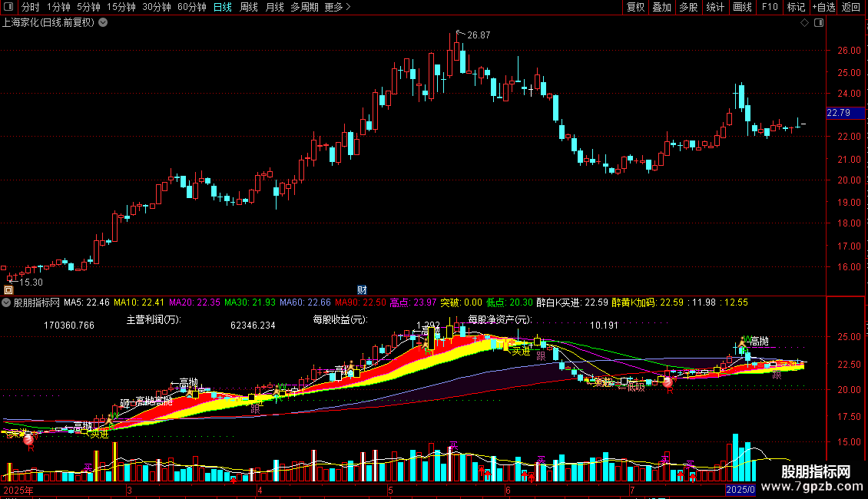The image size is (868, 499).
Task: Open the 复权 adjustment menu
Action: 635,7
